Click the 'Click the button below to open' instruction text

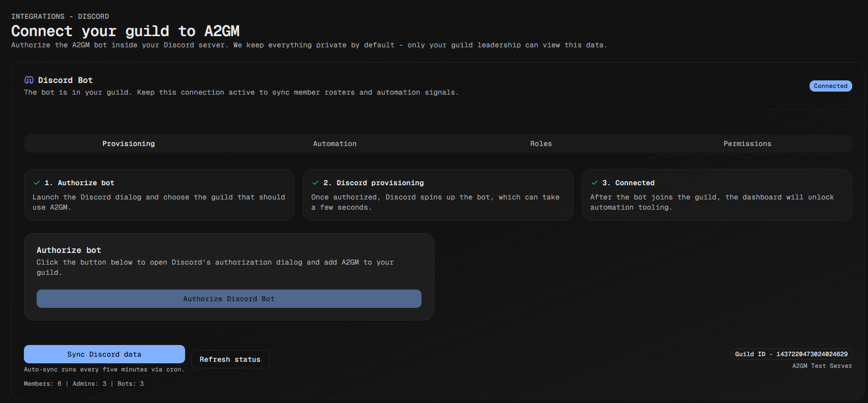(x=215, y=267)
